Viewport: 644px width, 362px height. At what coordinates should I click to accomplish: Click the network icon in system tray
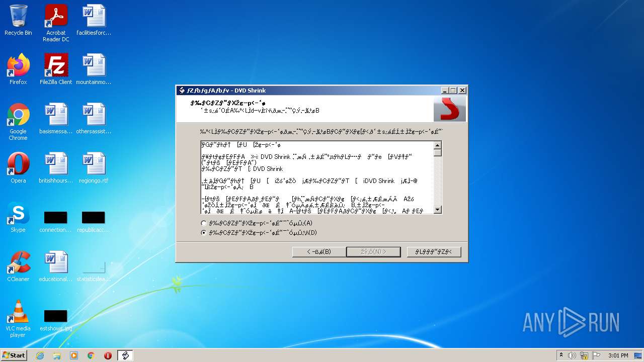tap(584, 355)
